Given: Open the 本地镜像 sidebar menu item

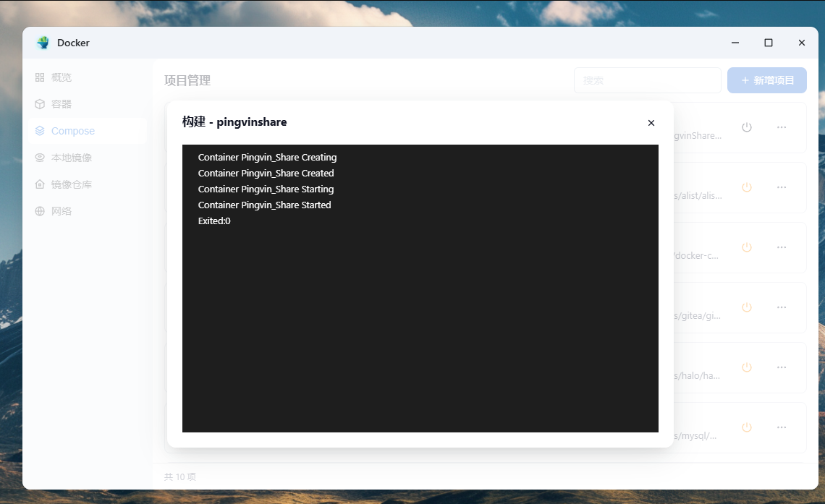Looking at the screenshot, I should (71, 158).
